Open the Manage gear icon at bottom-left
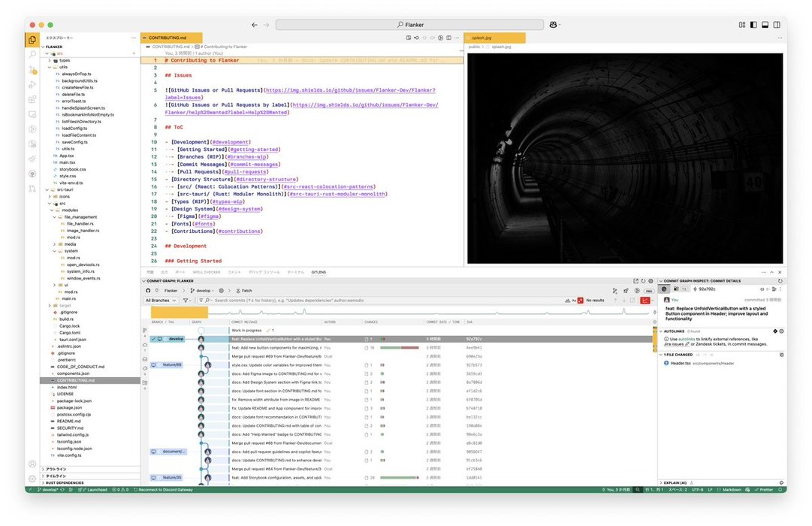 pyautogui.click(x=32, y=478)
